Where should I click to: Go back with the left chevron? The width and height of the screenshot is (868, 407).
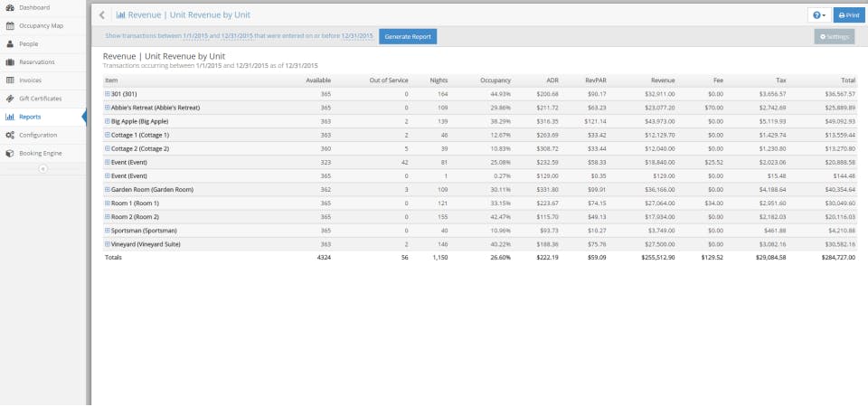coord(102,15)
